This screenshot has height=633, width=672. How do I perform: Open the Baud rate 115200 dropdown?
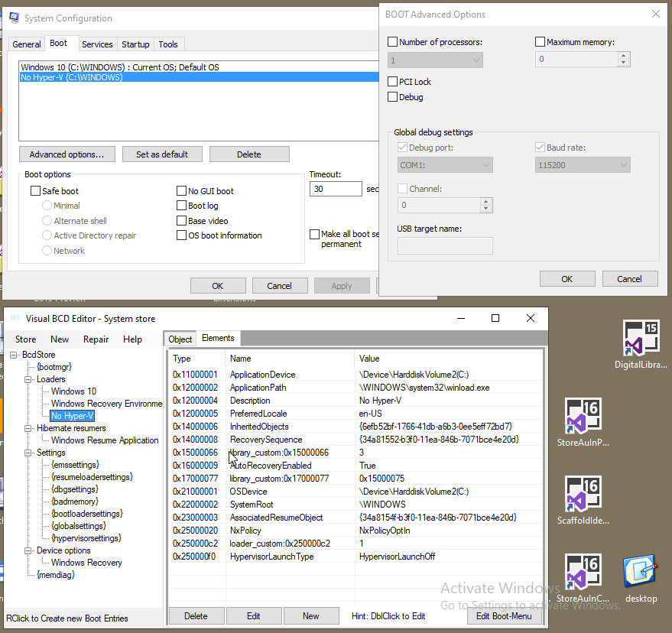tap(583, 165)
